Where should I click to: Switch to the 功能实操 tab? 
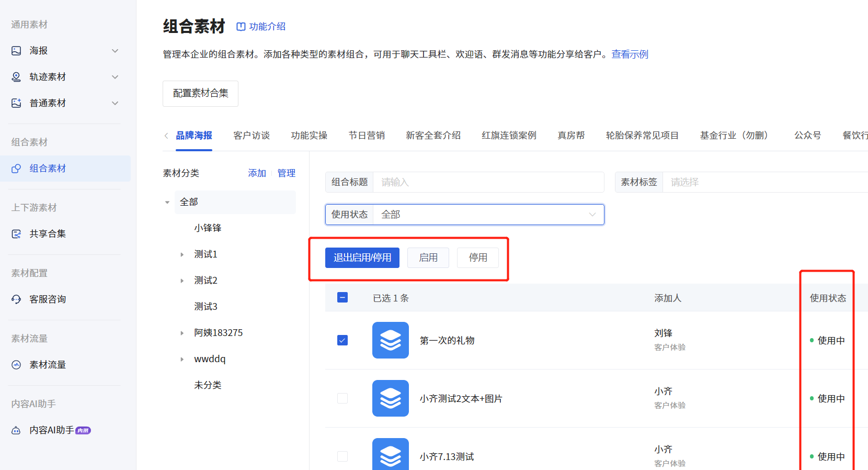click(x=309, y=136)
